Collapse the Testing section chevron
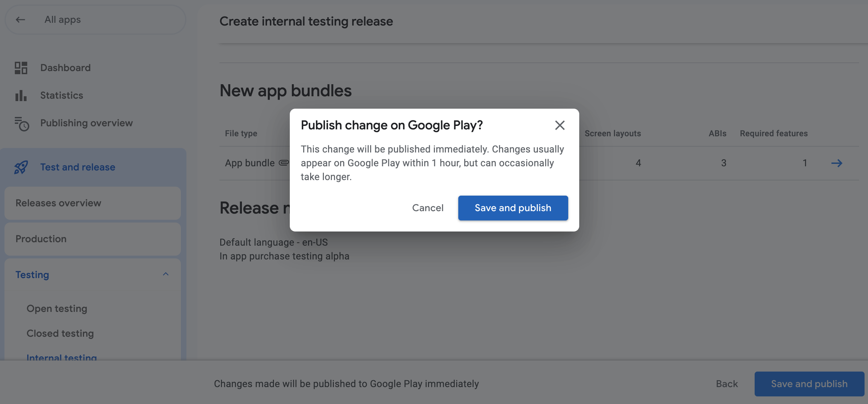The width and height of the screenshot is (868, 404). coord(166,274)
